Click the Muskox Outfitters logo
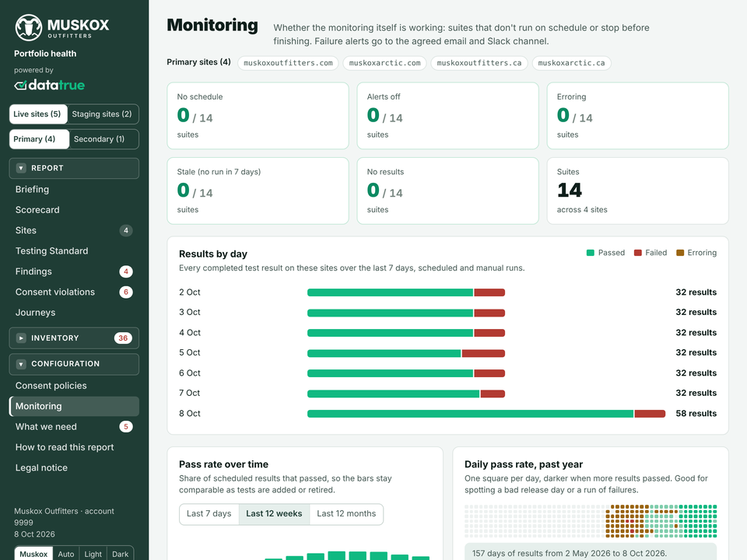This screenshot has width=747, height=560. click(62, 28)
